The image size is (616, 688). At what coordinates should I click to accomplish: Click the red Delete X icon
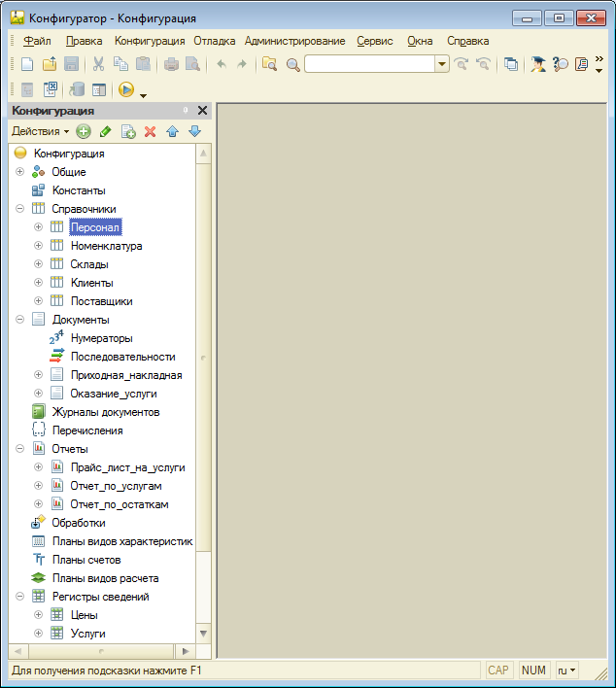(150, 131)
